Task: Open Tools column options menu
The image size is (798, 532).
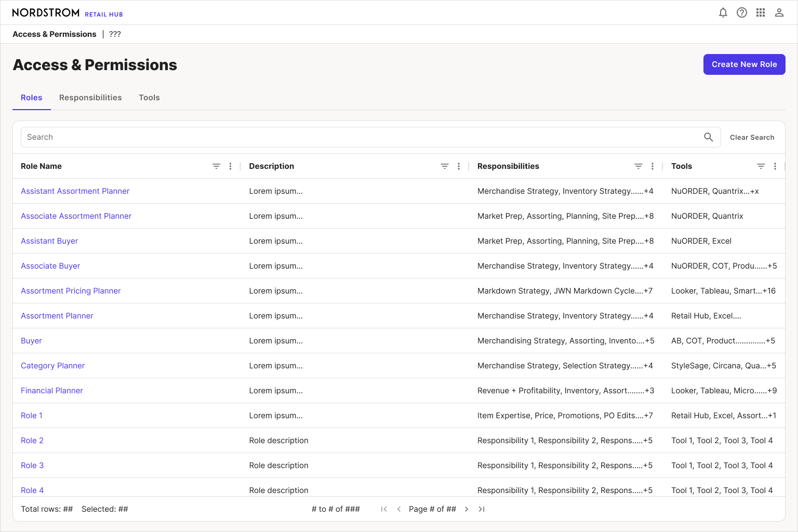Action: click(x=775, y=166)
